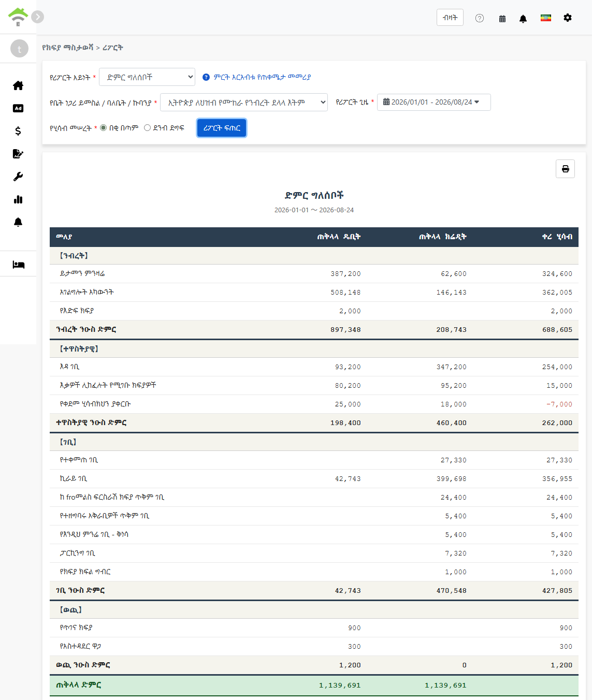This screenshot has width=592, height=700.
Task: Click the መለያ column header
Action: tap(64, 237)
